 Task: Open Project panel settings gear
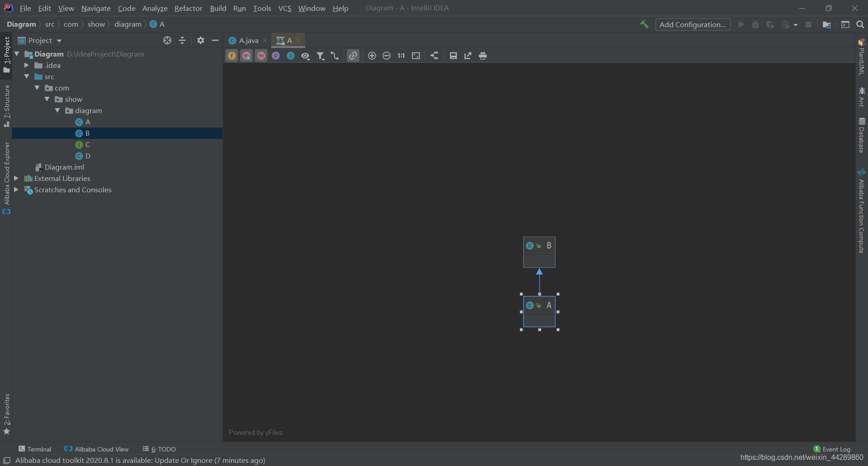coord(201,40)
